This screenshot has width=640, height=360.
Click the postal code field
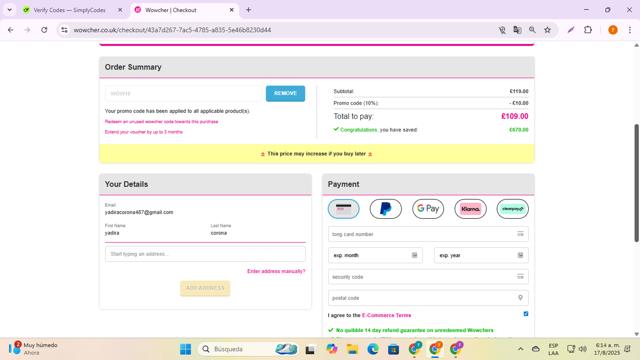click(428, 298)
